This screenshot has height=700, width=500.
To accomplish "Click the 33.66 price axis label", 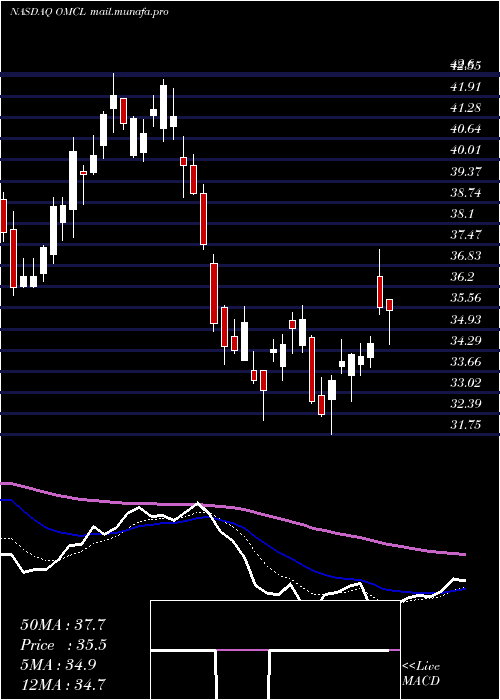I will coord(466,362).
